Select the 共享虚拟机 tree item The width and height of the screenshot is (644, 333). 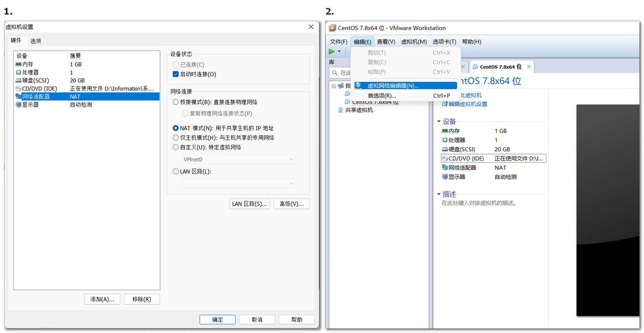pyautogui.click(x=359, y=110)
